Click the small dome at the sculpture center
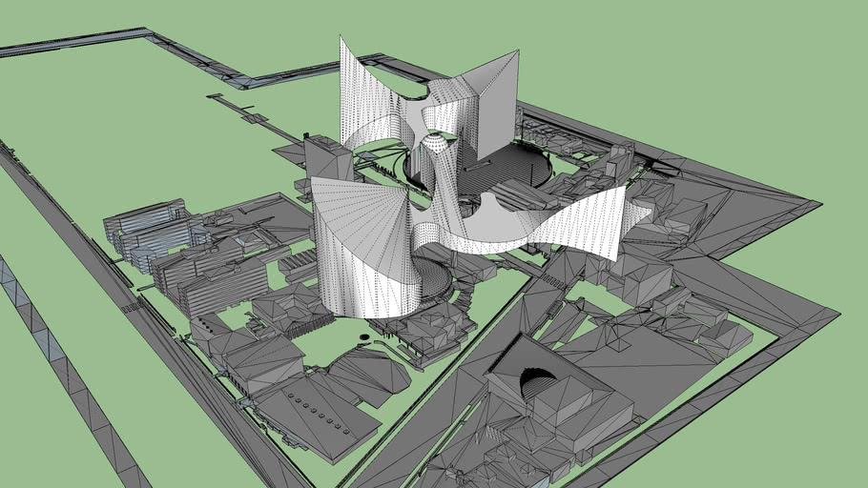The width and height of the screenshot is (868, 488). 435,144
